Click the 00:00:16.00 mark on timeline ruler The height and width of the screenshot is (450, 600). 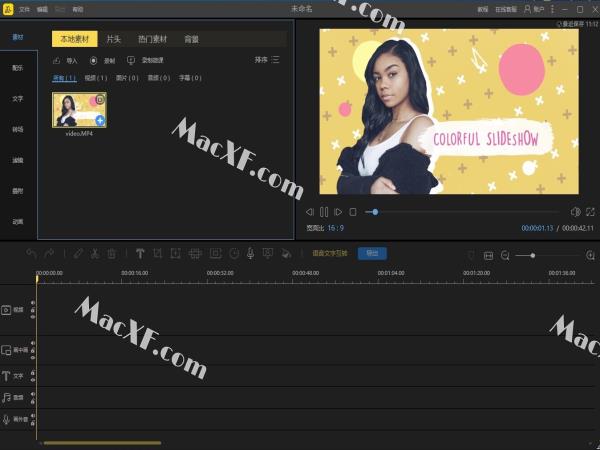[x=135, y=273]
